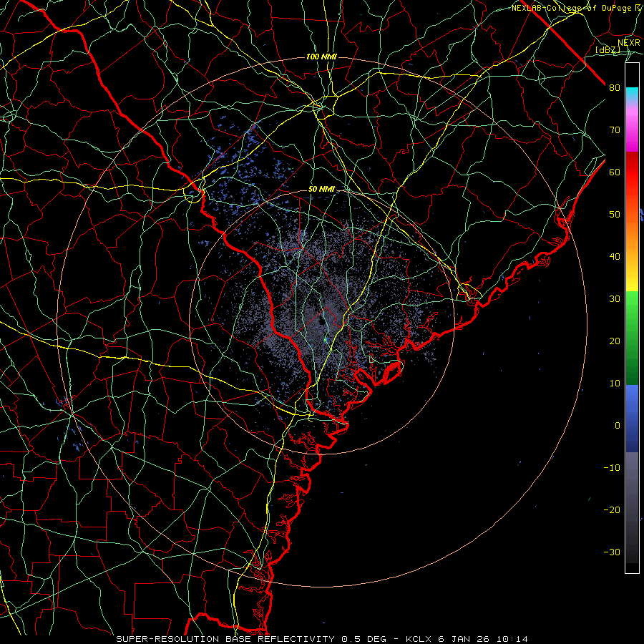
Task: Click the Super-Resolution Base Reflectivity KCLX footer caption
Action: click(x=321, y=639)
